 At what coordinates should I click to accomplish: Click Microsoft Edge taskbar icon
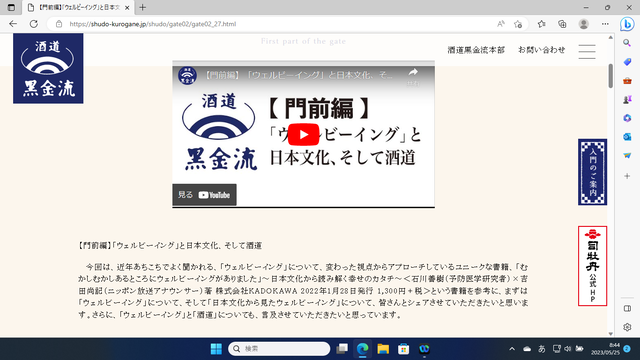[x=362, y=349]
